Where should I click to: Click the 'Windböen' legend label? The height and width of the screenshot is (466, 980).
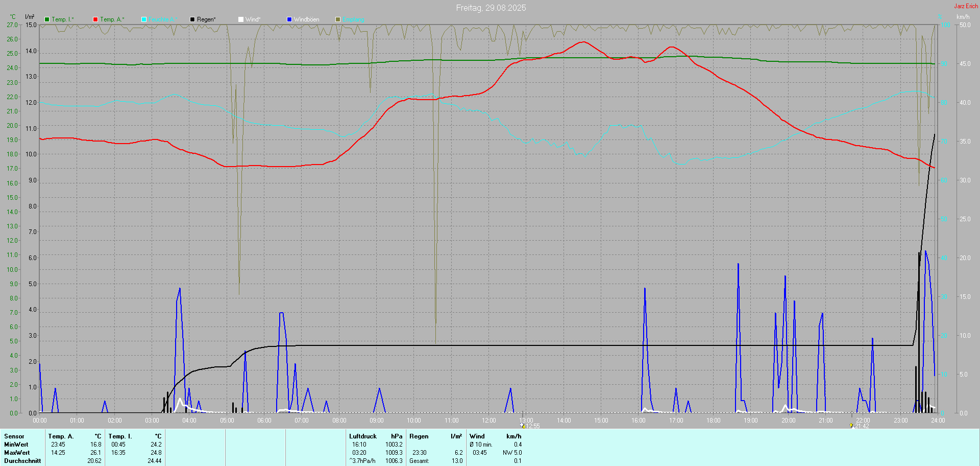(306, 19)
